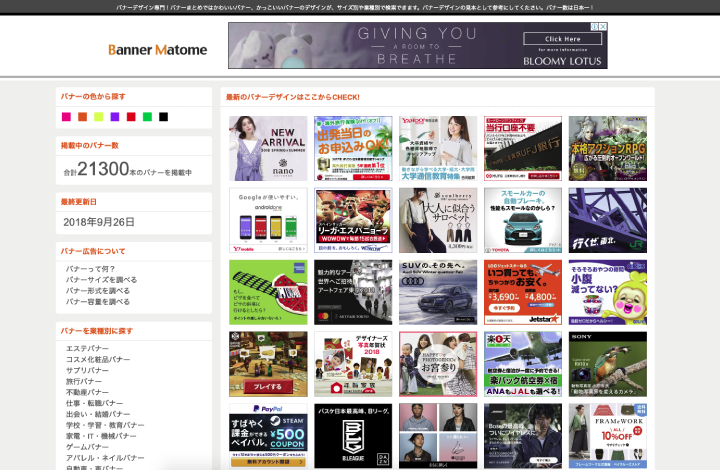Open the MUFG '当行口座不要' banner
720x470 pixels.
pos(523,148)
